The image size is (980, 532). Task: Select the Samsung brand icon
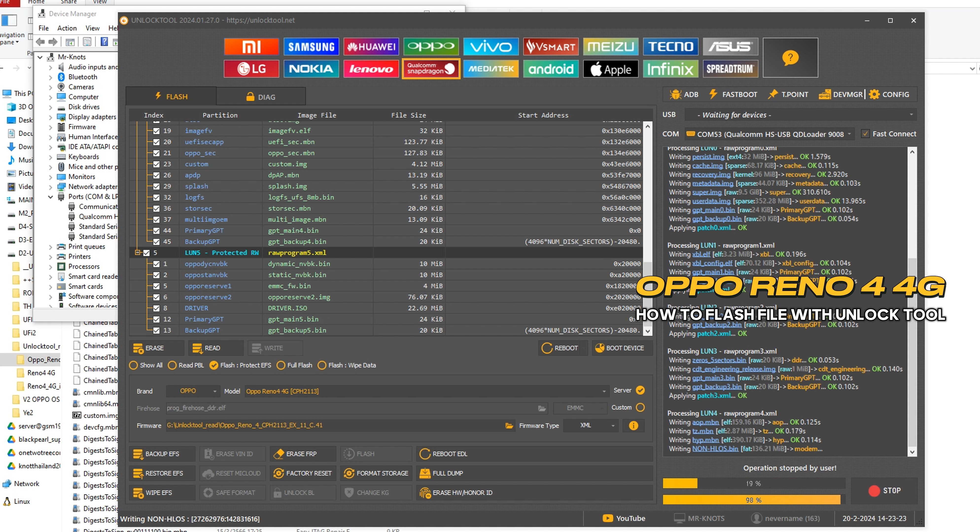pyautogui.click(x=311, y=47)
